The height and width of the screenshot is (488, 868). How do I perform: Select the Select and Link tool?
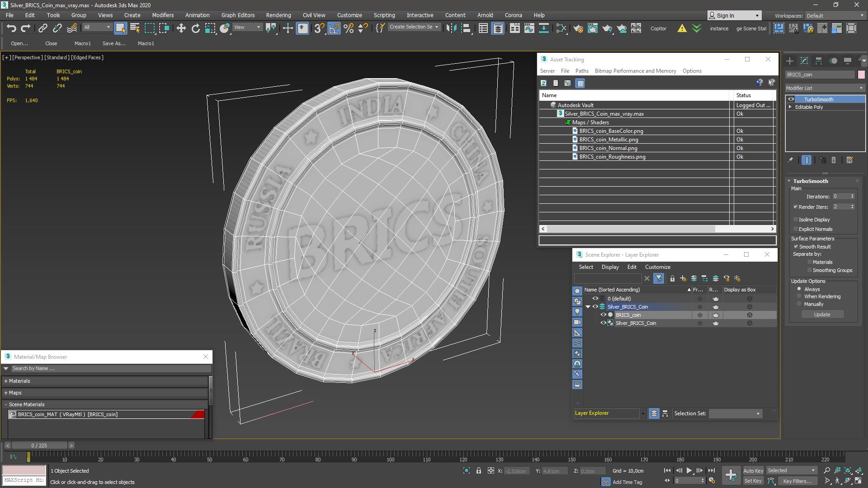42,28
